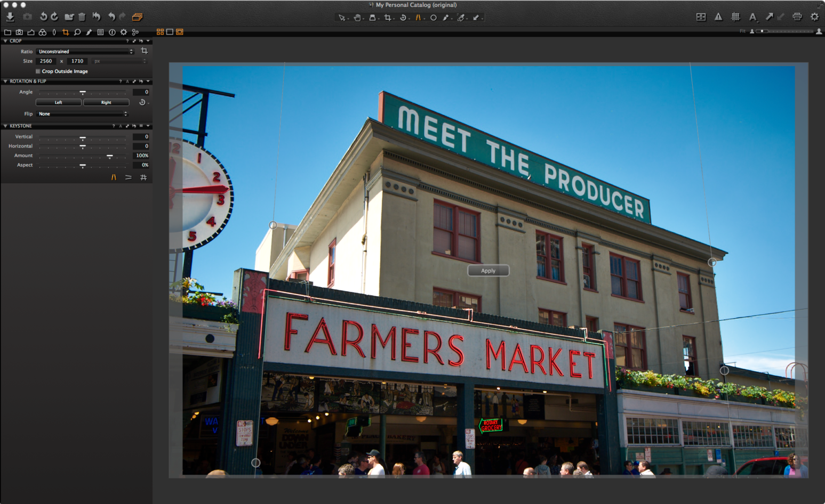Collapse the Keystone panel header

(4, 126)
